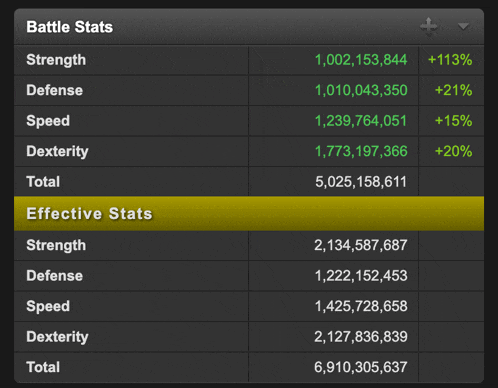Click Battle Stats total 5,025,158,611
This screenshot has width=498, height=388.
tap(361, 182)
